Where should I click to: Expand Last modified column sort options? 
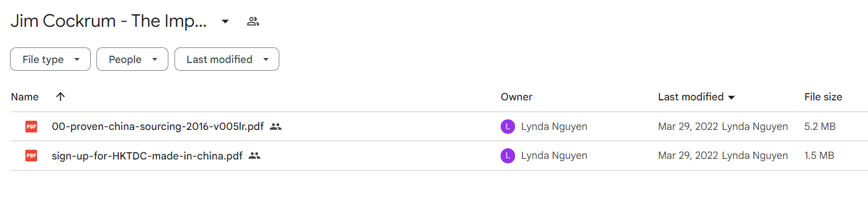tap(732, 97)
